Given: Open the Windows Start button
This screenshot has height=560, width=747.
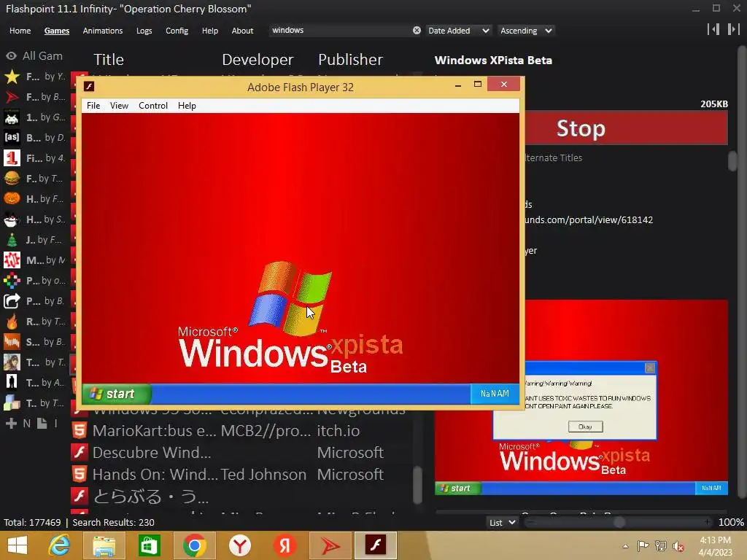Looking at the screenshot, I should 18,545.
